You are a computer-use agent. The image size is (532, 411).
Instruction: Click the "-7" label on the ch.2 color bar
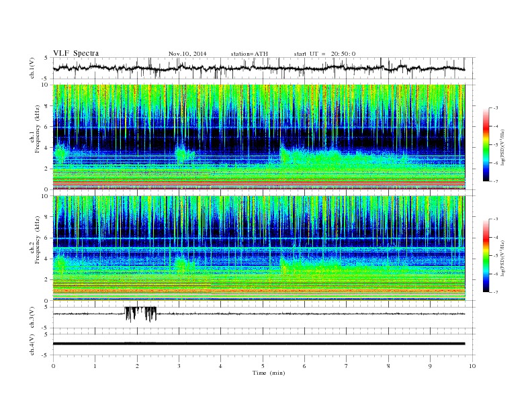495,292
